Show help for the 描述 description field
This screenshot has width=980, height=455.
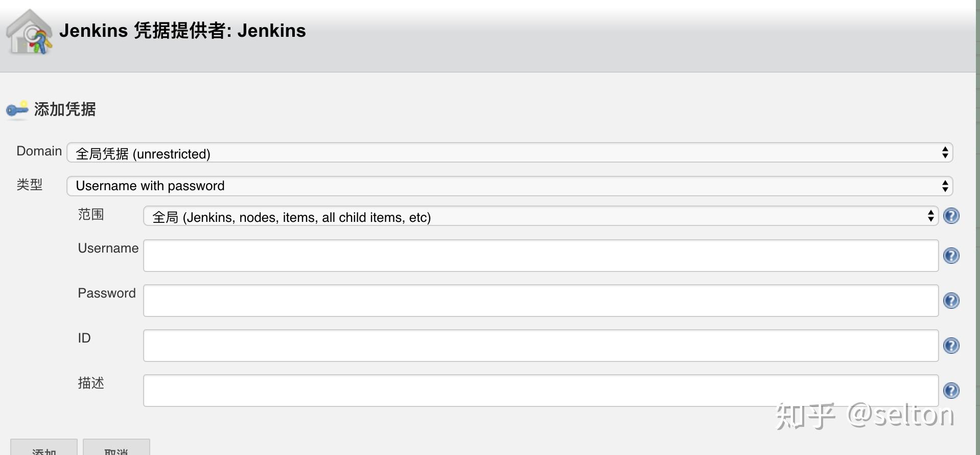[x=951, y=391]
